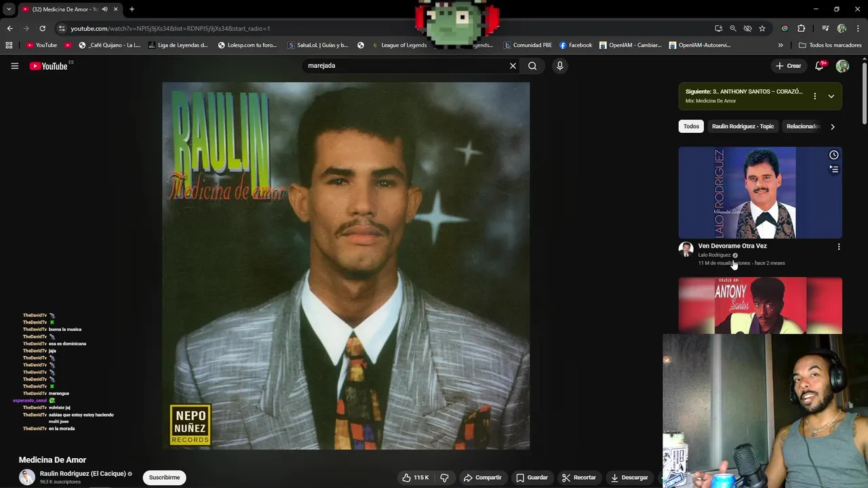Open the media control music-note icon
This screenshot has height=488, width=868.
click(825, 28)
